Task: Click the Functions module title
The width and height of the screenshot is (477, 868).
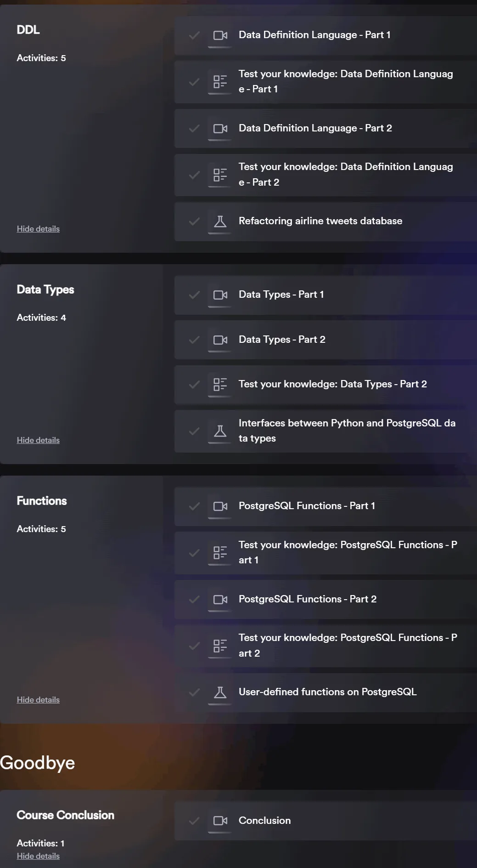Action: click(42, 501)
